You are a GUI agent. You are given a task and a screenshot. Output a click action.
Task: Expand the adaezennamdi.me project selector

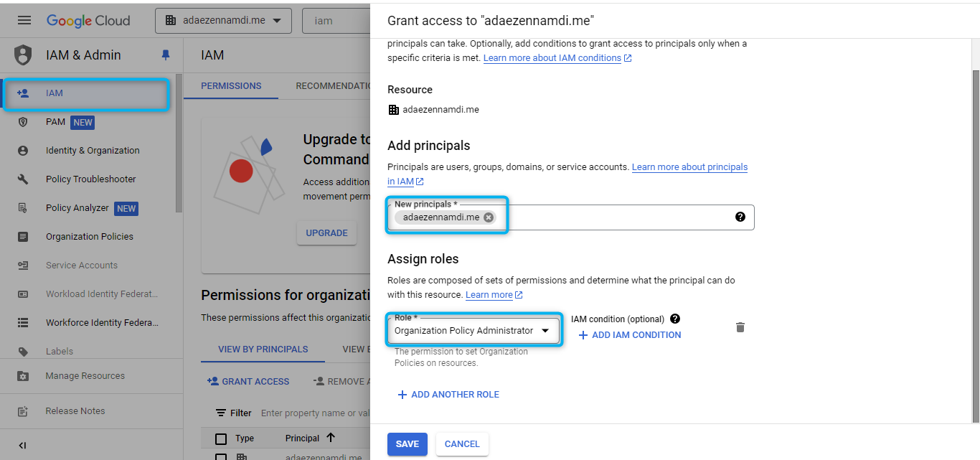[223, 20]
